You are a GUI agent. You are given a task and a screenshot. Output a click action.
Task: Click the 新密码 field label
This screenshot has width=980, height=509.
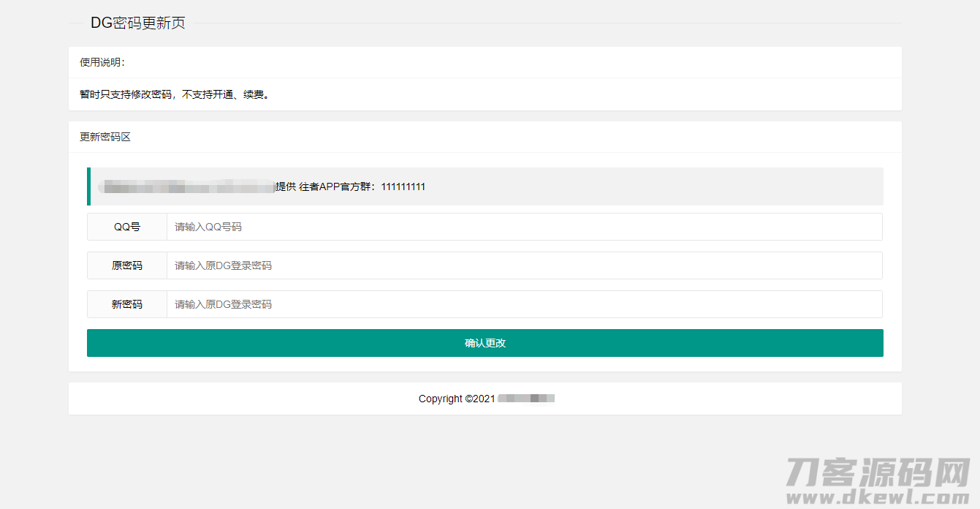coord(126,304)
